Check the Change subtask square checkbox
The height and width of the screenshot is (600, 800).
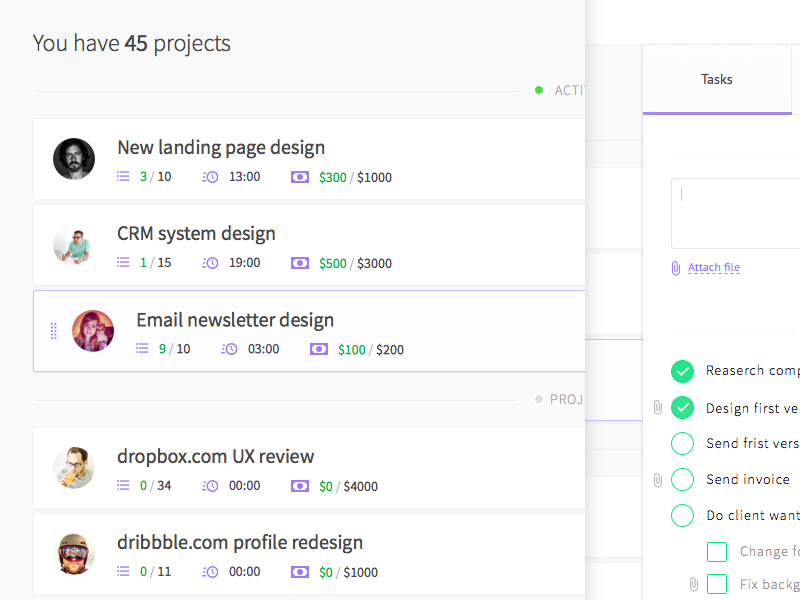pyautogui.click(x=717, y=552)
